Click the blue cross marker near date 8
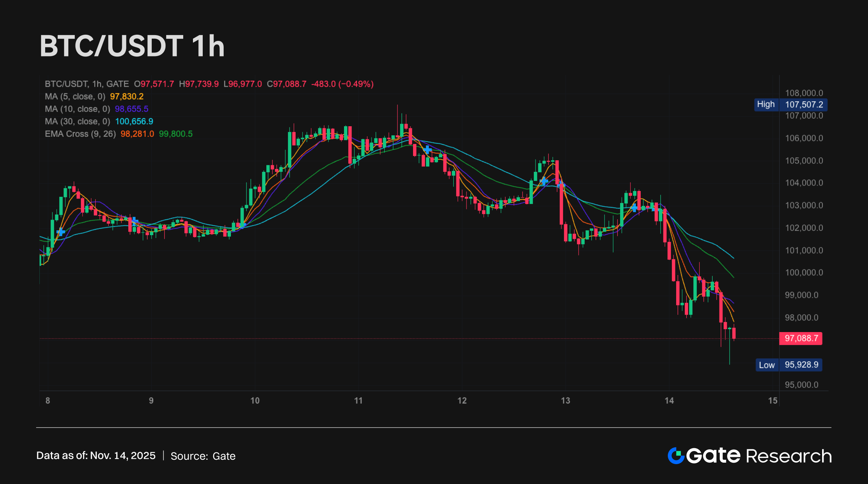The width and height of the screenshot is (868, 484). coord(61,232)
